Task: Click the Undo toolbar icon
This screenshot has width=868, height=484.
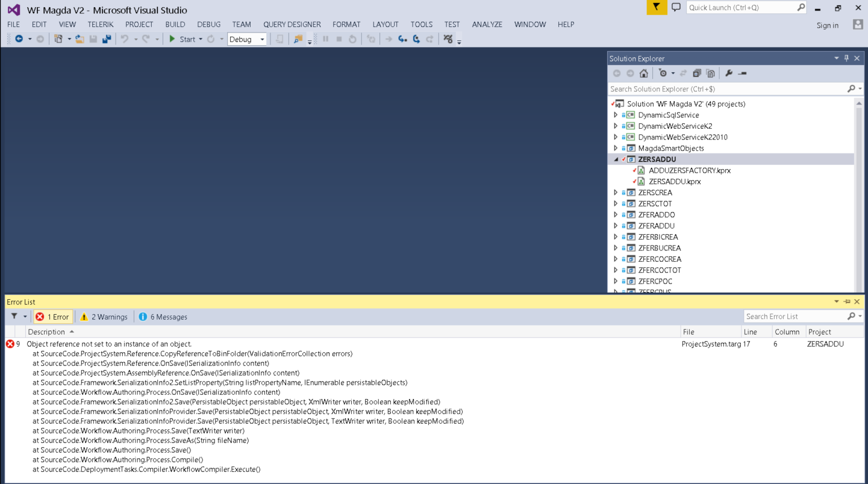Action: [x=125, y=39]
